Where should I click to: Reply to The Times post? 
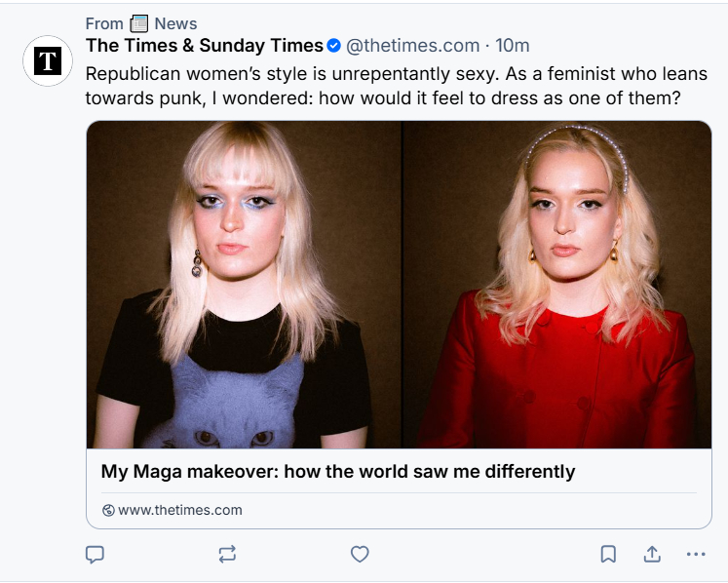point(95,554)
